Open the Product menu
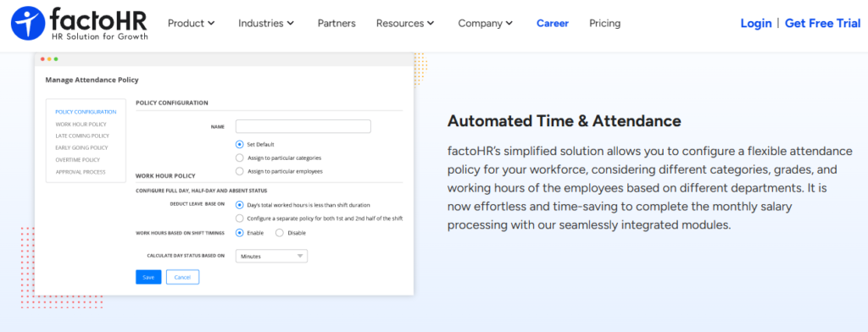This screenshot has height=332, width=868. [192, 23]
